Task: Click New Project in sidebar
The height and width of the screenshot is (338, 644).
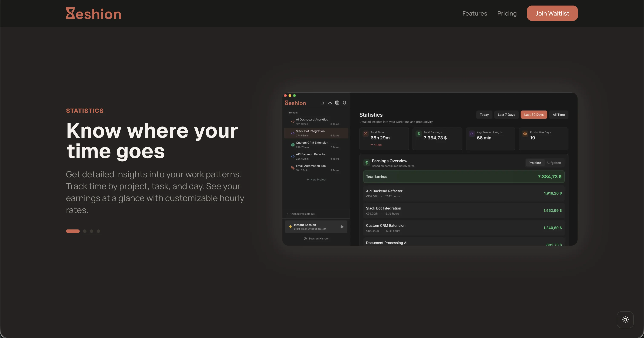Action: pyautogui.click(x=316, y=180)
